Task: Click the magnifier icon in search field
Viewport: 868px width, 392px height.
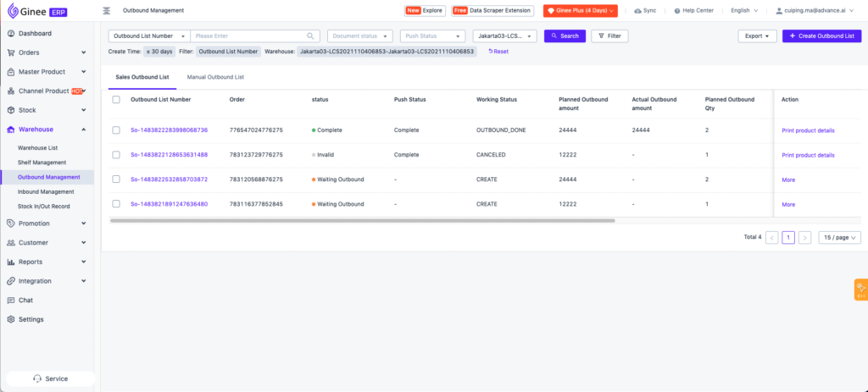Action: point(311,36)
